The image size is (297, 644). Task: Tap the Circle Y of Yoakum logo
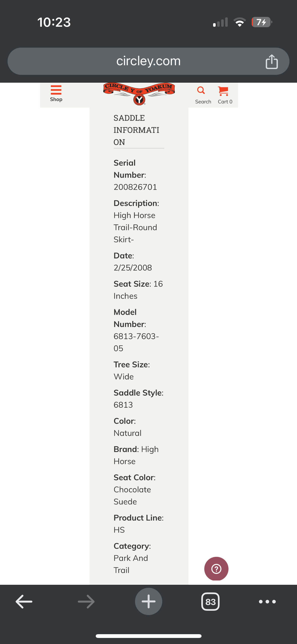[x=139, y=93]
